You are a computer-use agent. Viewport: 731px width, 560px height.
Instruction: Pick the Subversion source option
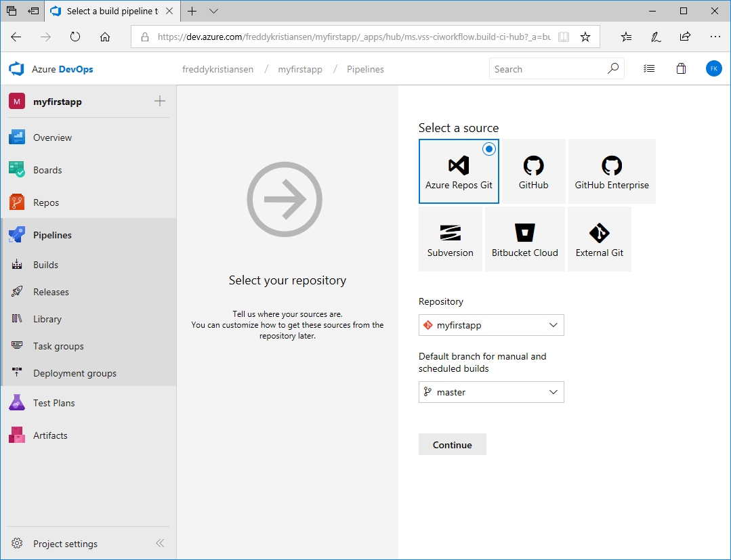(450, 239)
